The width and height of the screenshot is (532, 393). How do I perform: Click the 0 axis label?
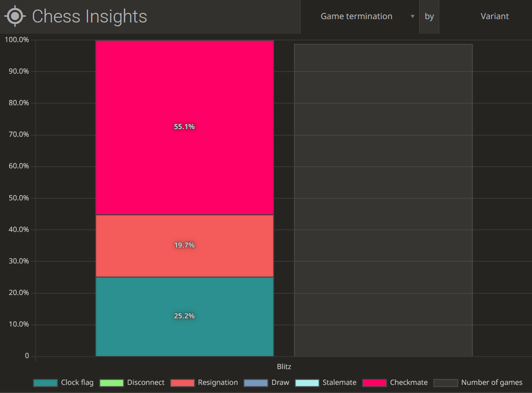(27, 356)
